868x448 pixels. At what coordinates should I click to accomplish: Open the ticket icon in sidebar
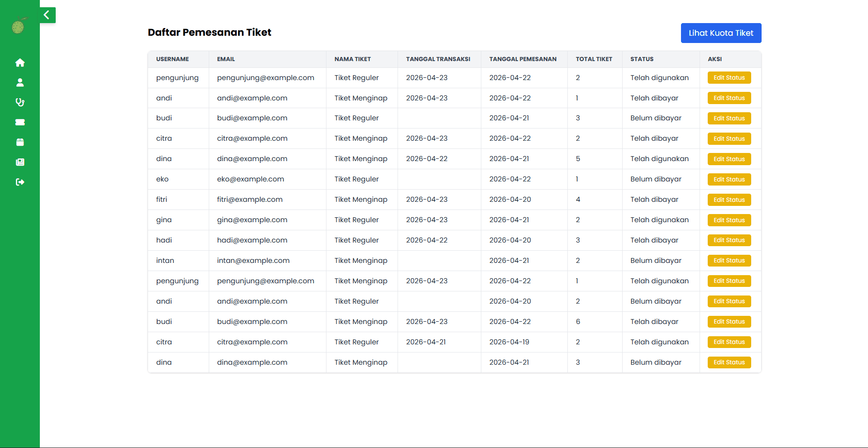(x=20, y=122)
